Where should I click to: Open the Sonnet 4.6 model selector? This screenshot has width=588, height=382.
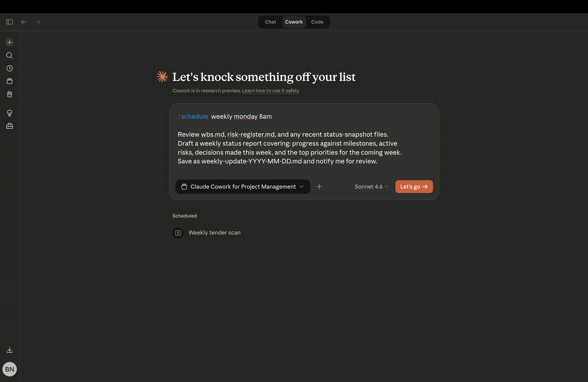point(371,187)
